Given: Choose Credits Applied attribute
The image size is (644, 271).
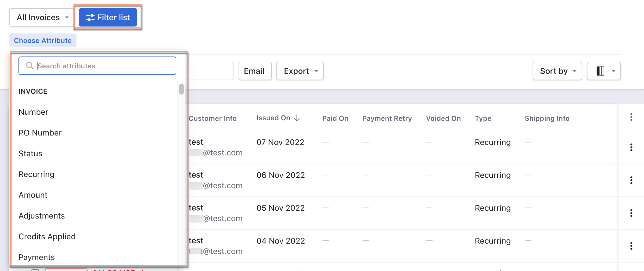Looking at the screenshot, I should 47,236.
